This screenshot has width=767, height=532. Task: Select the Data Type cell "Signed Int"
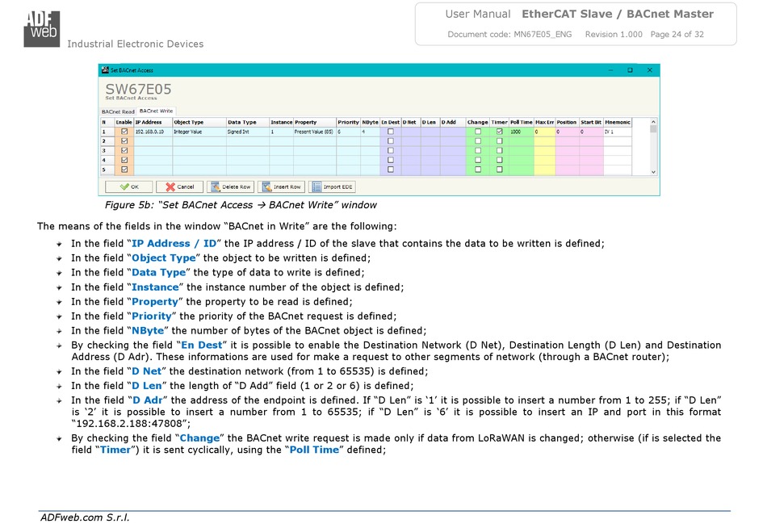[248, 132]
